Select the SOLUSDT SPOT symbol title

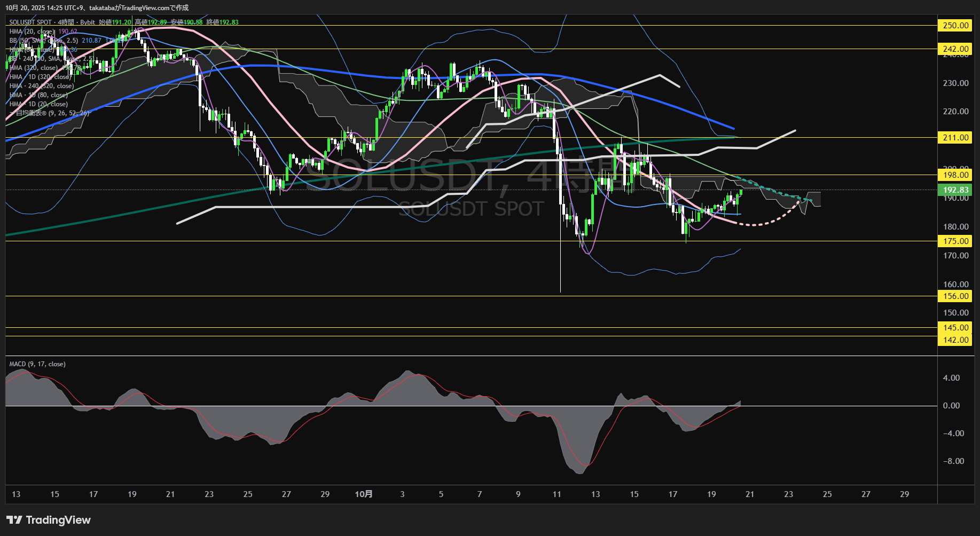30,22
